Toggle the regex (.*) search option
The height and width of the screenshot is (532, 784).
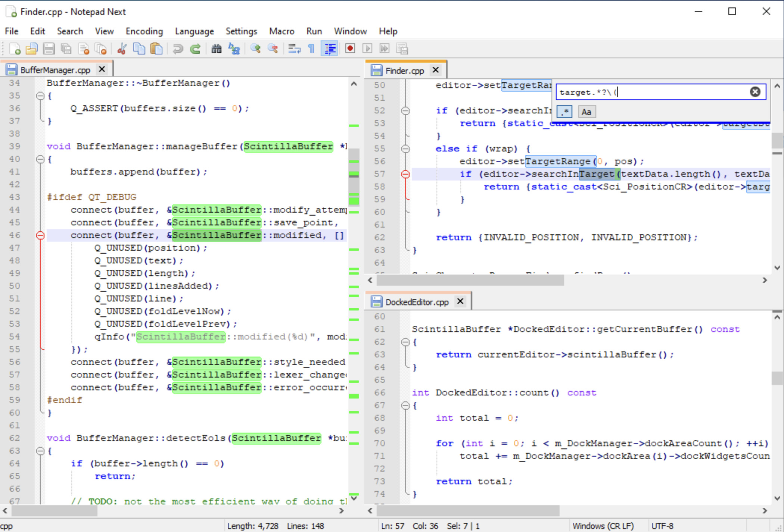[564, 112]
